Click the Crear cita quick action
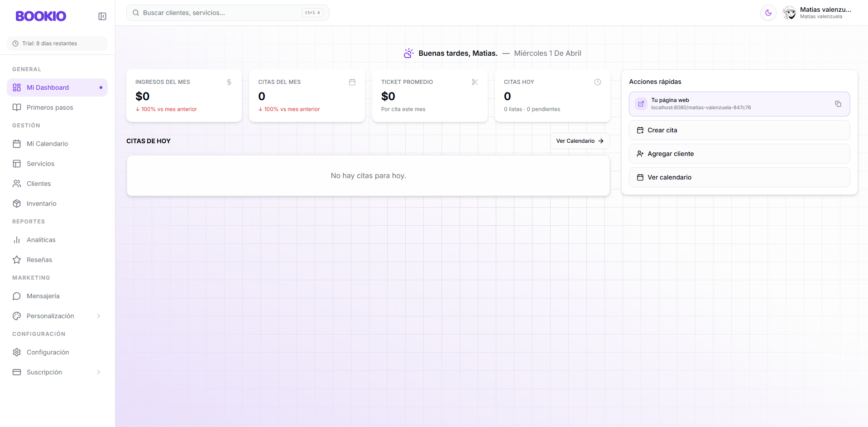This screenshot has height=427, width=868. tap(739, 130)
